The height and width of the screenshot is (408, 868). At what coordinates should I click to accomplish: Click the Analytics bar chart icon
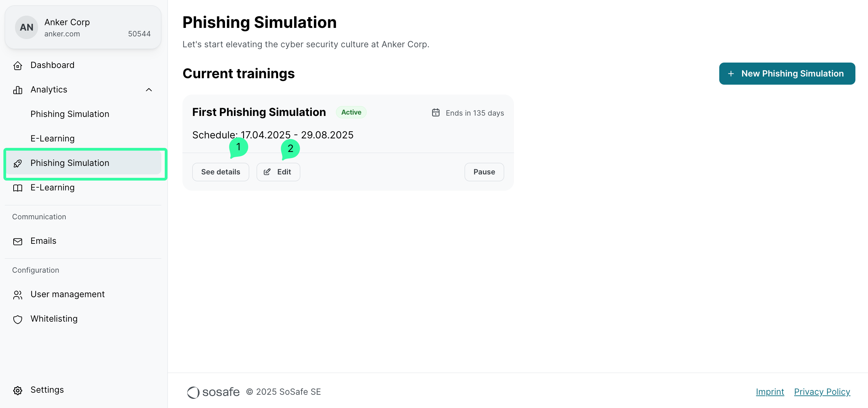click(18, 90)
